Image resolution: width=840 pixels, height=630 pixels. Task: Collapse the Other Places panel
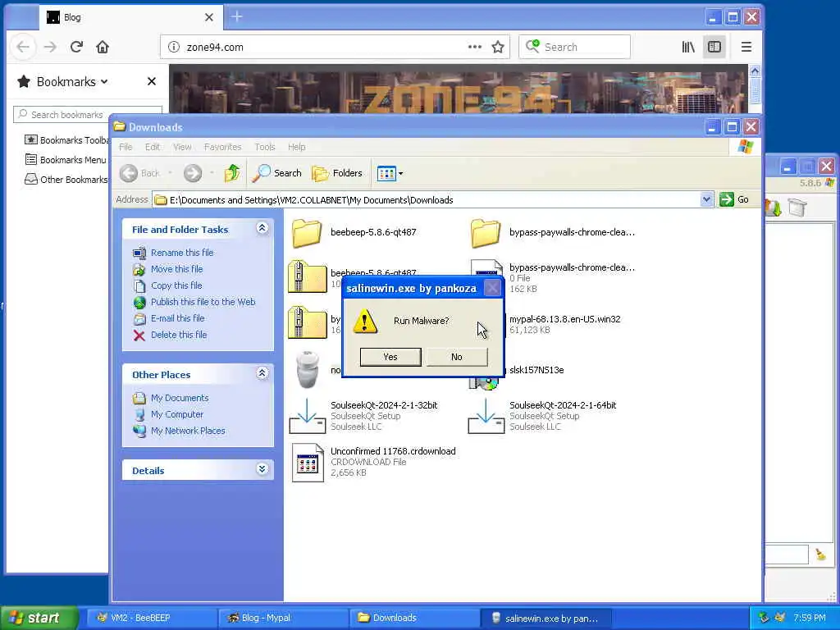[262, 373]
